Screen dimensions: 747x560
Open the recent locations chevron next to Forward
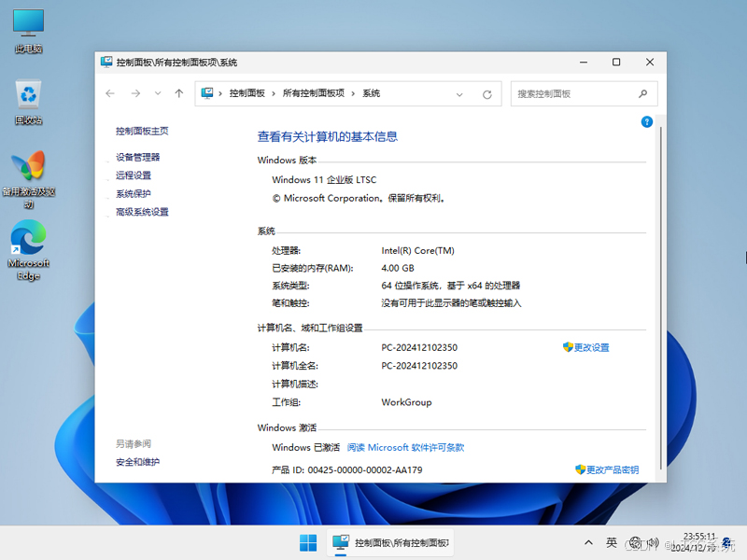pyautogui.click(x=158, y=93)
